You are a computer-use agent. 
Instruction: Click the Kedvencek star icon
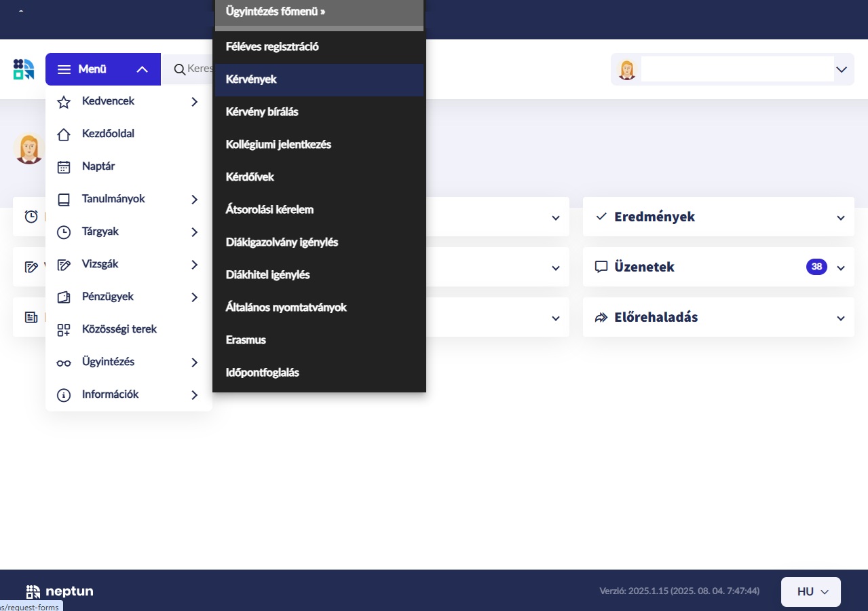pos(64,102)
